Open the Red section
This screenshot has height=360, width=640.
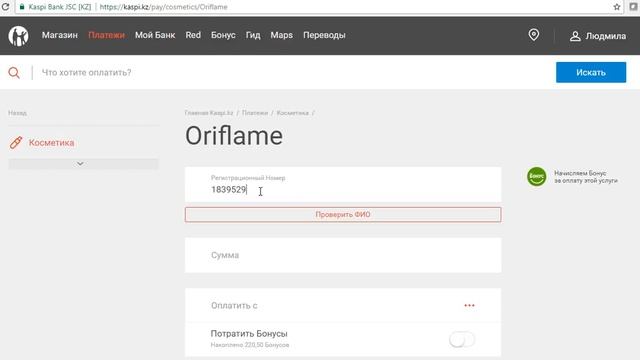[x=193, y=35]
